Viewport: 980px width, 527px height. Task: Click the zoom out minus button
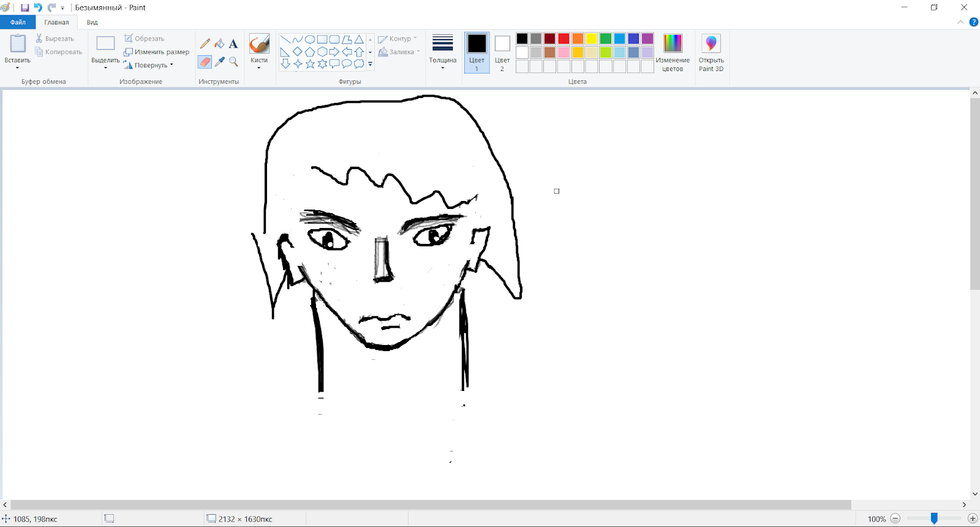click(895, 518)
